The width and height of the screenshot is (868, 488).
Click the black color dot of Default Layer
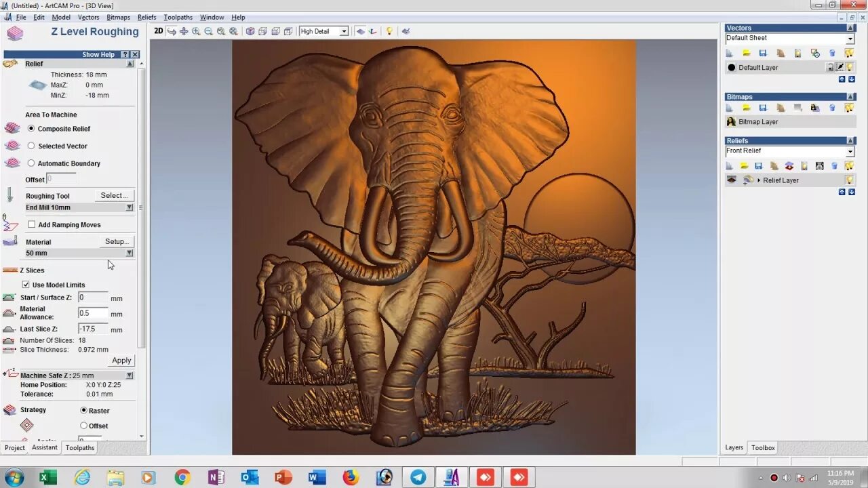(x=732, y=67)
